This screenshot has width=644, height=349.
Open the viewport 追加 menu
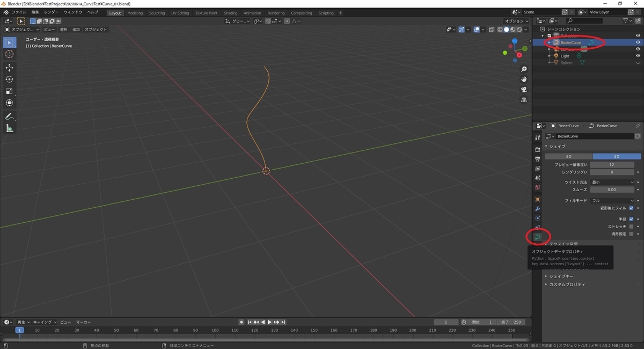[76, 30]
